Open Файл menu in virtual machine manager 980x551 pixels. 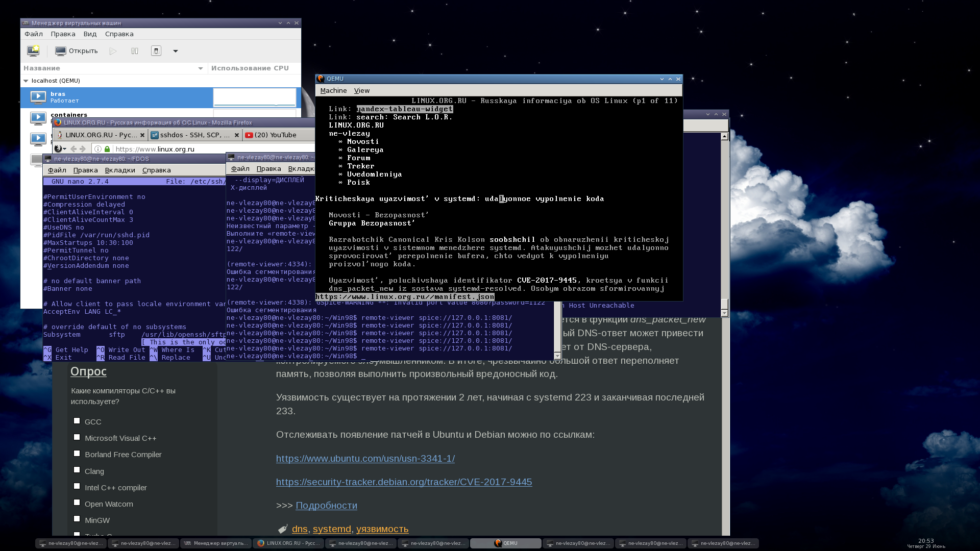(34, 34)
